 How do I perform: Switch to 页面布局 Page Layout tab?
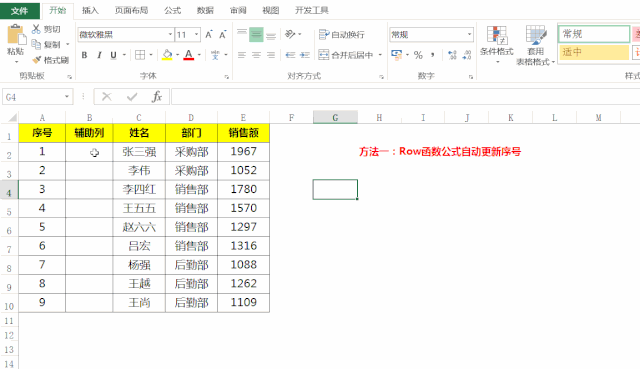(131, 11)
